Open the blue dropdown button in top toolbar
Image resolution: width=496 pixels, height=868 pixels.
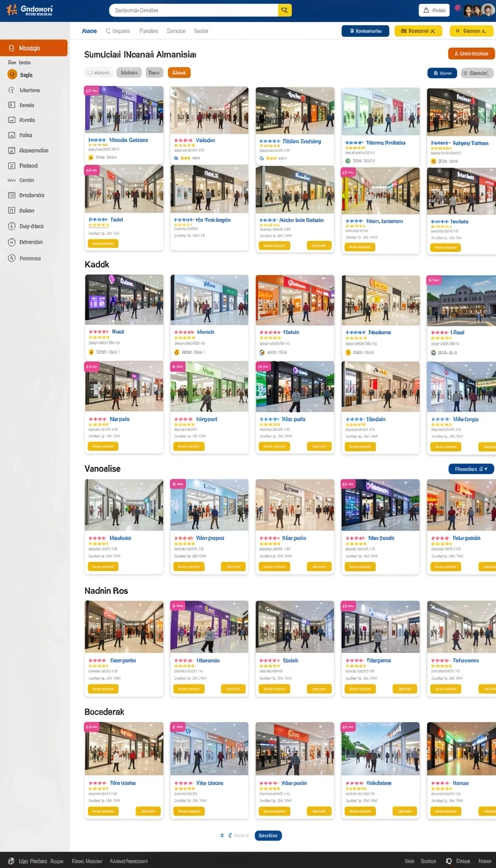365,30
